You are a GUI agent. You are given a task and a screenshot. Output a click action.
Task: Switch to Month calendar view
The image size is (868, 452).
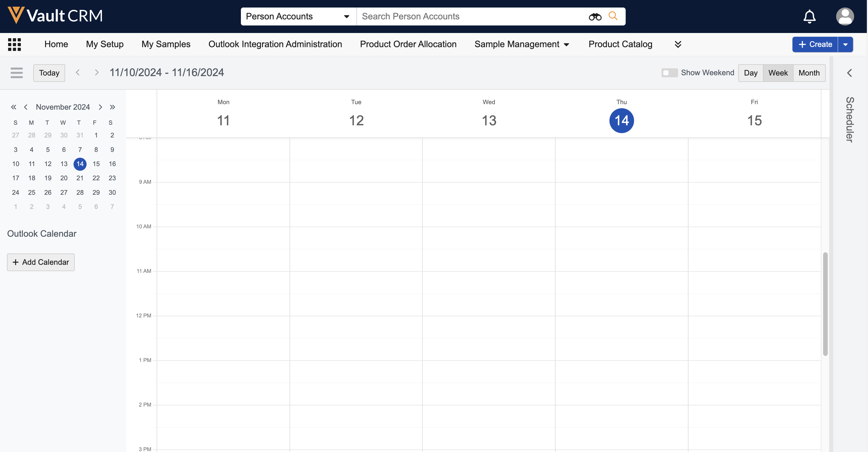pyautogui.click(x=809, y=73)
